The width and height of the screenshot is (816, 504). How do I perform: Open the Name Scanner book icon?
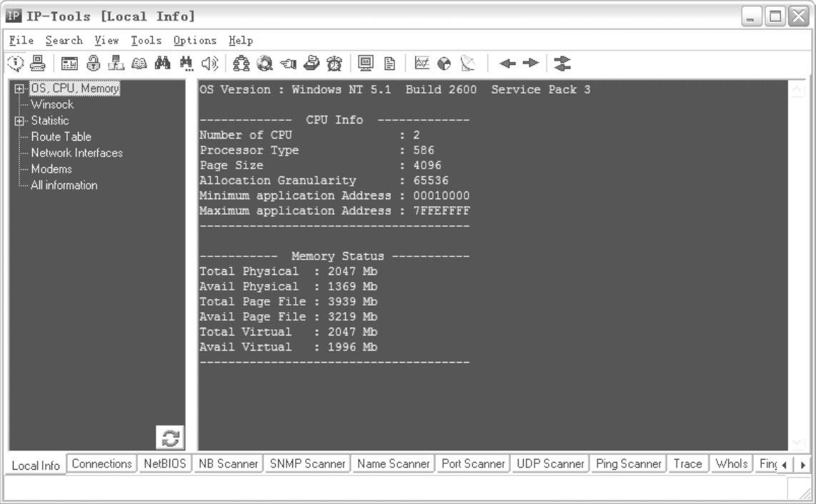point(141,63)
